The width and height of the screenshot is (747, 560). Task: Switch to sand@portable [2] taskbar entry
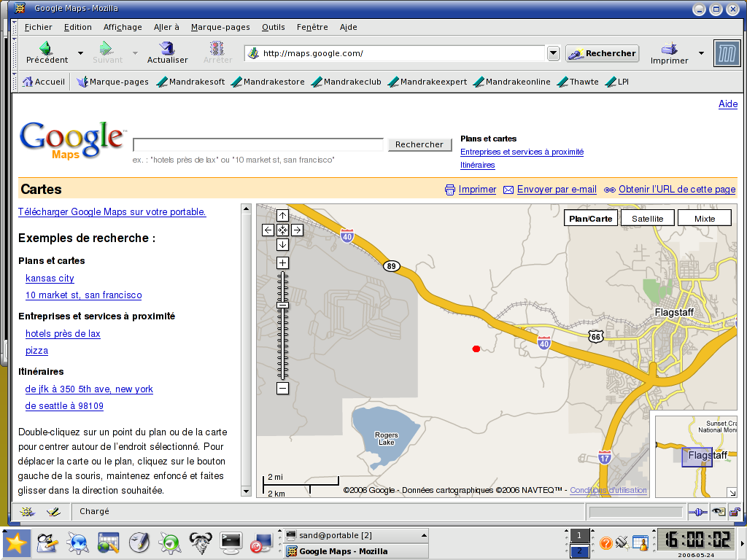[356, 535]
